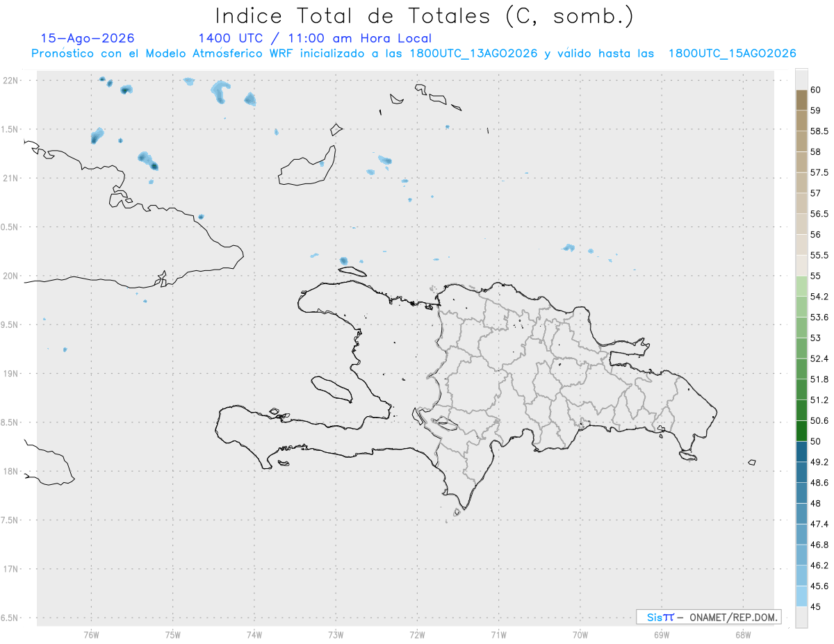Click colorbar value "55"
This screenshot has width=834, height=644.
(x=815, y=276)
